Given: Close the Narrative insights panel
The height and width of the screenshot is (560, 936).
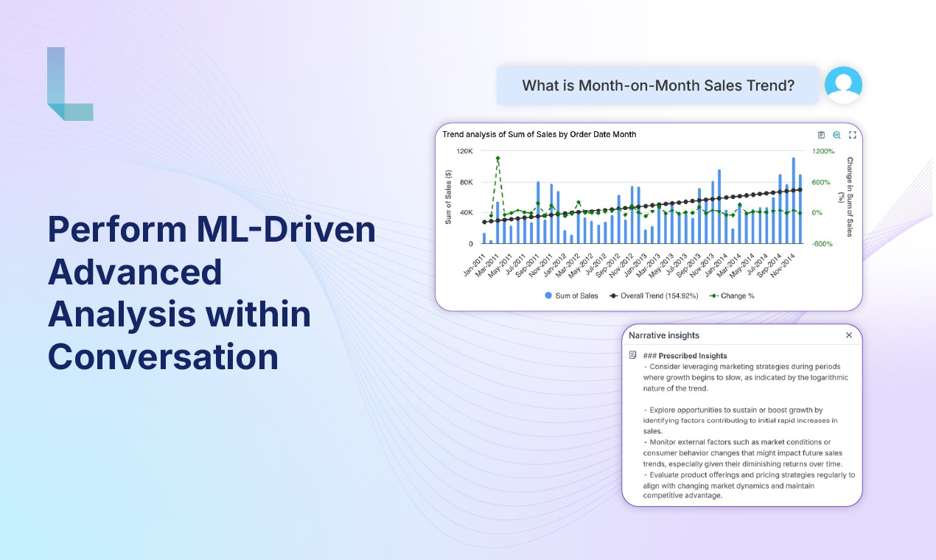Looking at the screenshot, I should (x=848, y=335).
